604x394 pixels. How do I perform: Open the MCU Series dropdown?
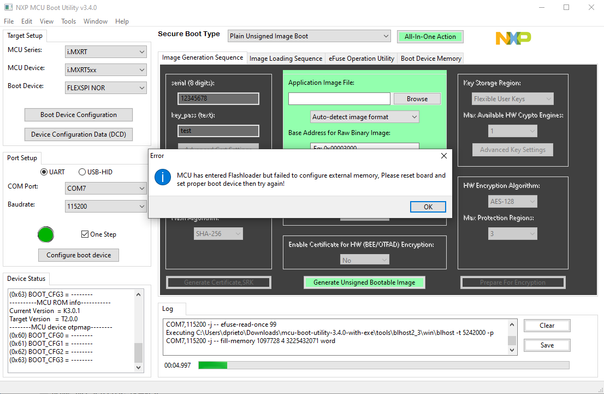(106, 52)
